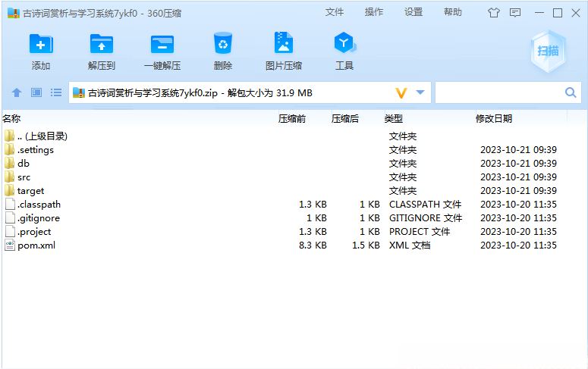
Task: Click the GITIGNORE 文件 type cell
Action: 426,217
